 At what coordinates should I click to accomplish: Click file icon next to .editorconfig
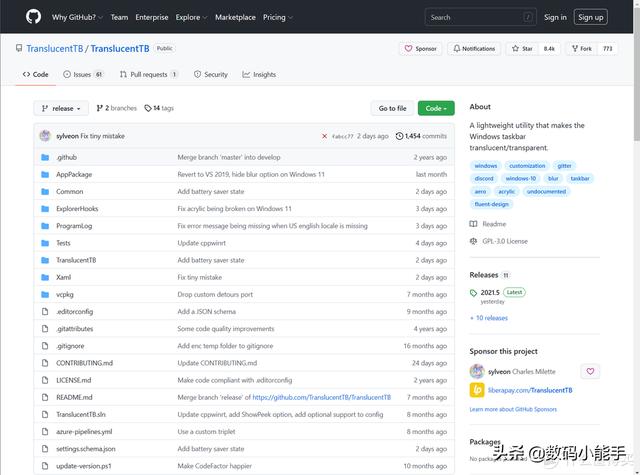45,312
